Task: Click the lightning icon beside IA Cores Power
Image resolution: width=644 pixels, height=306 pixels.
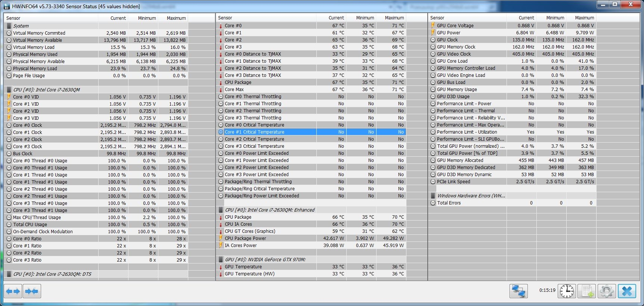Action: pos(221,246)
